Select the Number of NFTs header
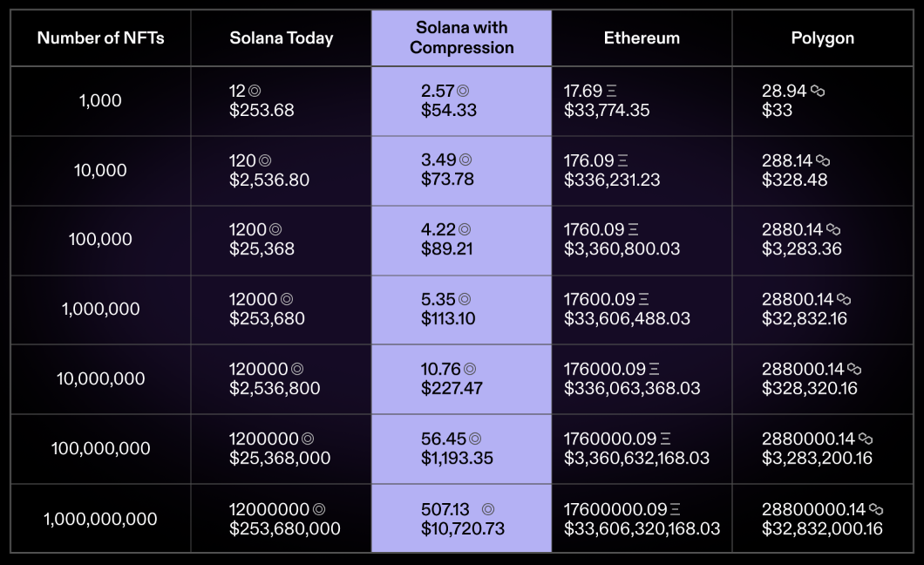Image resolution: width=924 pixels, height=565 pixels. click(x=101, y=38)
